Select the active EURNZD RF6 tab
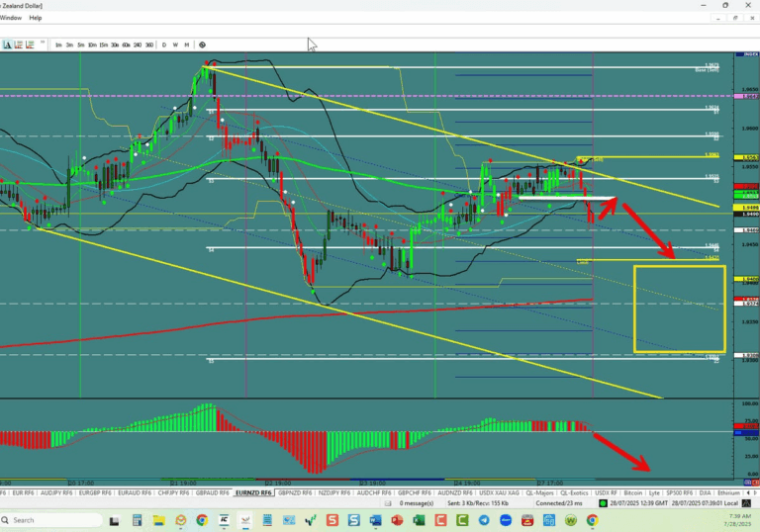The width and height of the screenshot is (760, 532). point(253,492)
